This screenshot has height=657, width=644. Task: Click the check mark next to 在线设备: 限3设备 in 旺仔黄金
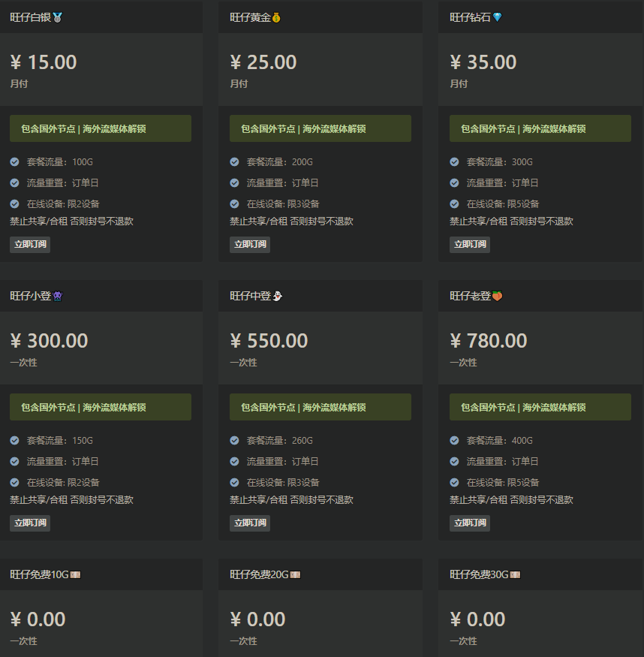[x=234, y=203]
